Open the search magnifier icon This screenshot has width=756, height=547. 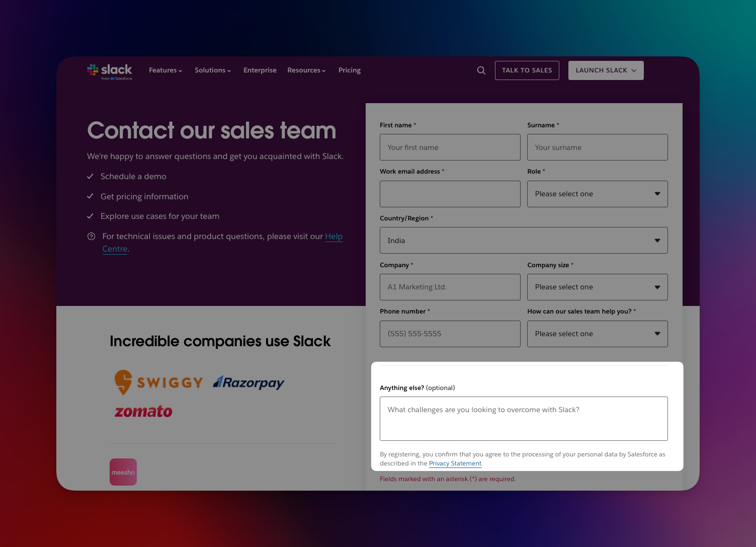point(481,70)
